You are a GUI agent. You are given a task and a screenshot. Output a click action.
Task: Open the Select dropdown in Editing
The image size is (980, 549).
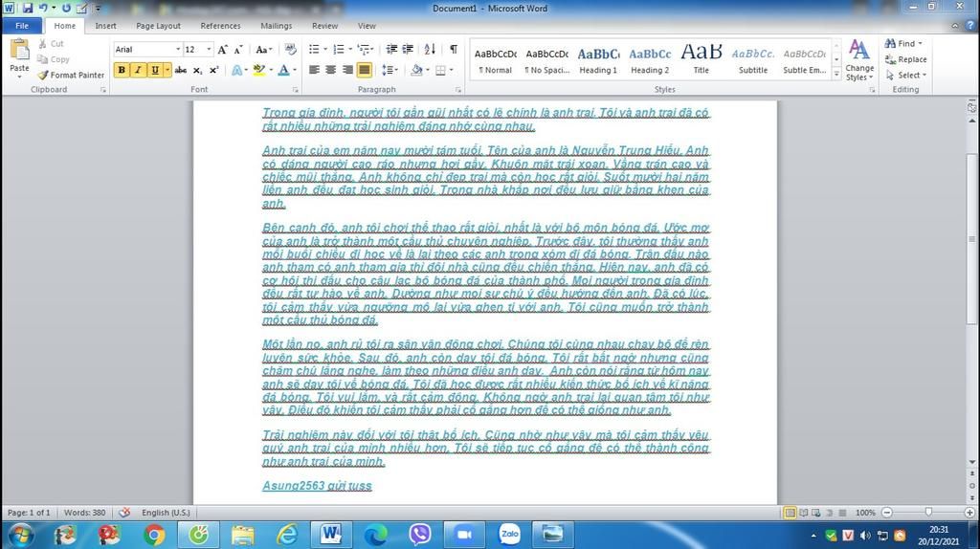[x=905, y=75]
